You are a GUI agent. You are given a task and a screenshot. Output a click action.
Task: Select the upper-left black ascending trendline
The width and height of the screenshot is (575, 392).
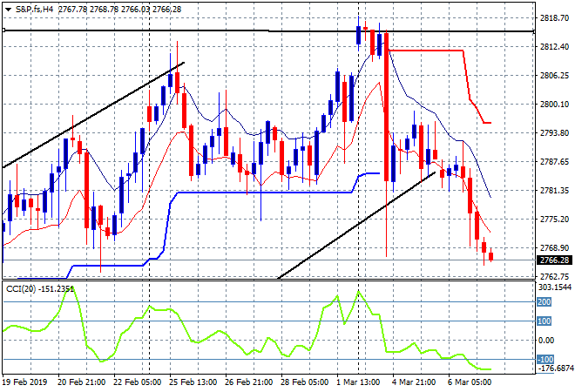pos(93,115)
